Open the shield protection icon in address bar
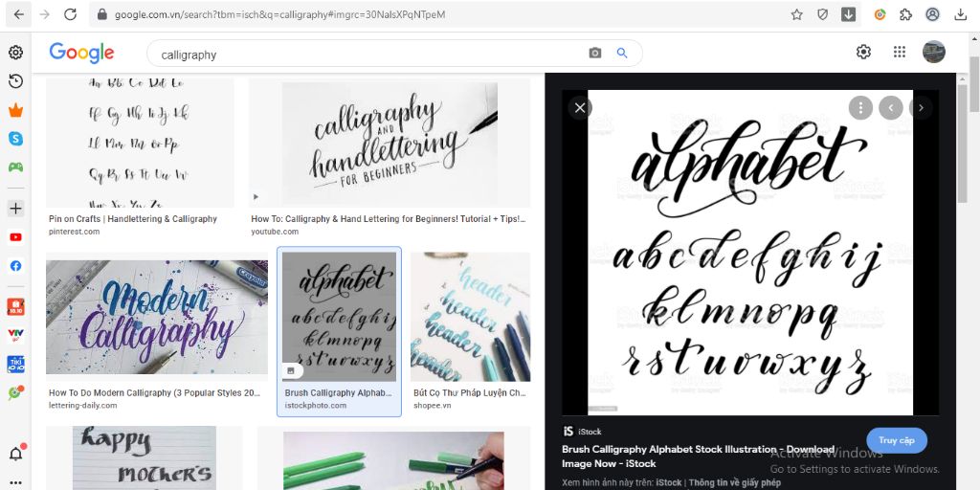Image resolution: width=980 pixels, height=490 pixels. 822,14
